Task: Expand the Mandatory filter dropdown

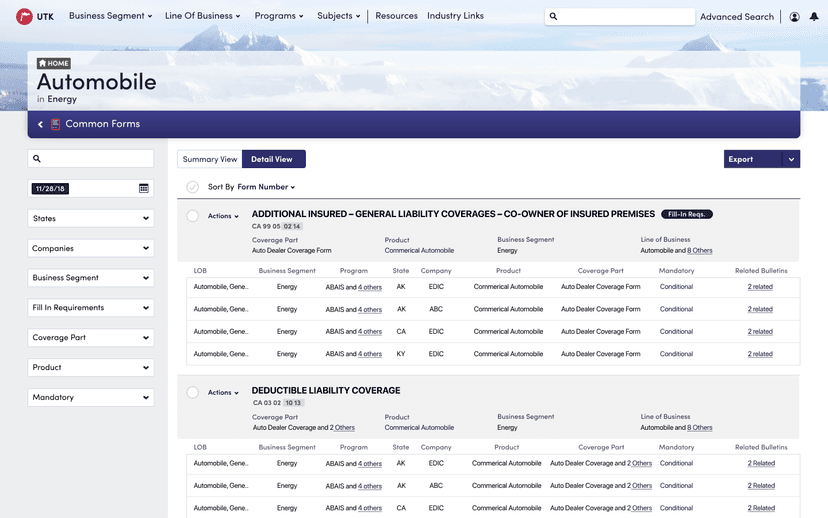Action: pos(91,397)
